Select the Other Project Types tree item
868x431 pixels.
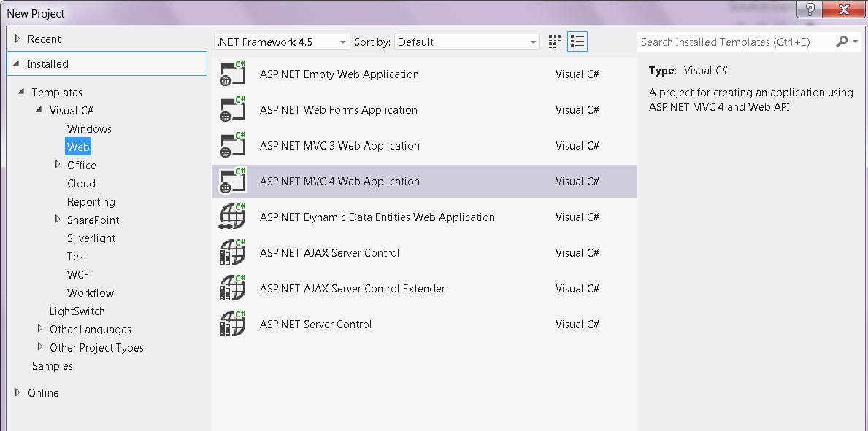pyautogui.click(x=96, y=348)
